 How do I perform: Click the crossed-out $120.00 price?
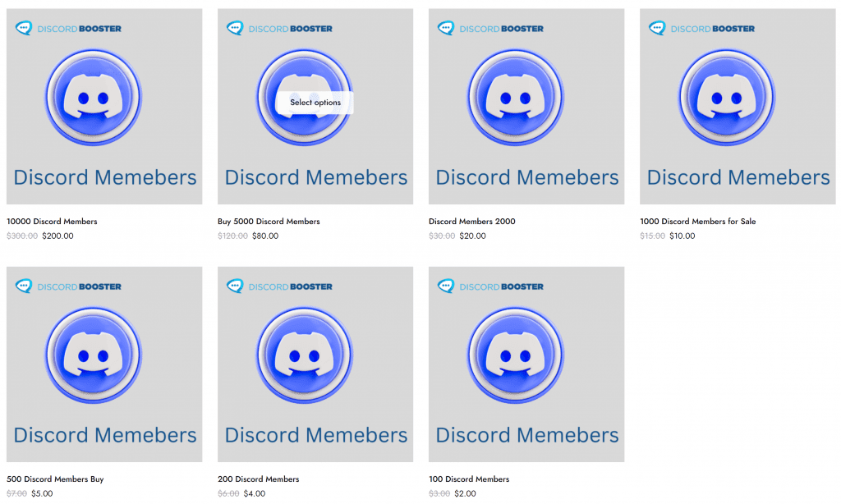[232, 236]
